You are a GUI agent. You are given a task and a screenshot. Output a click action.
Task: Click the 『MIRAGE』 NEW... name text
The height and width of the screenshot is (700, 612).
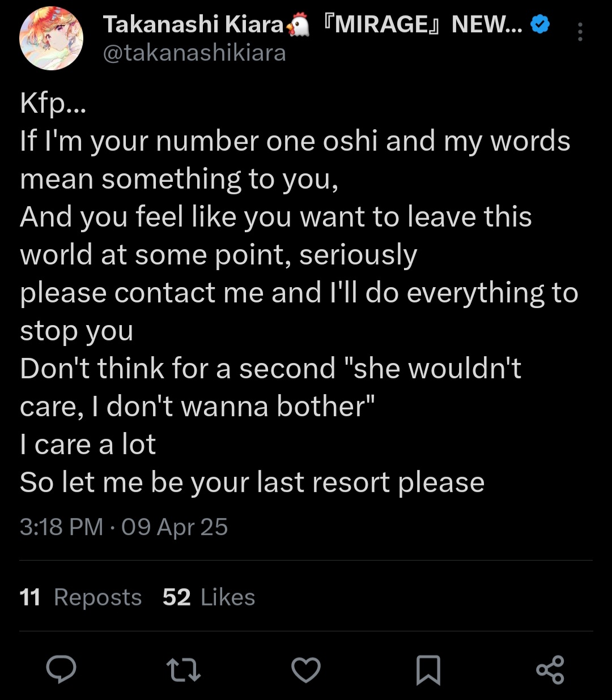click(422, 24)
